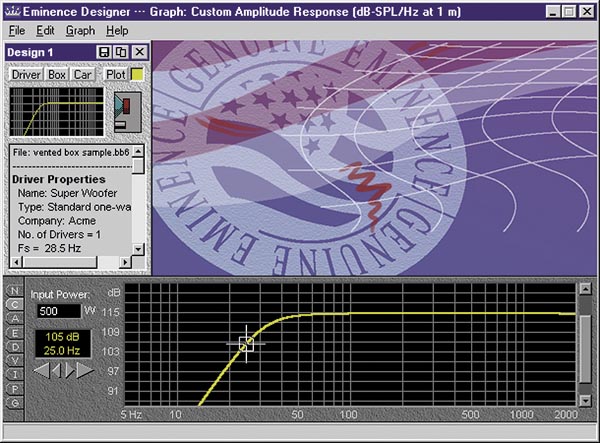Click the left arrow of properties horizontal scrollbar
The height and width of the screenshot is (443, 600).
pos(16,262)
